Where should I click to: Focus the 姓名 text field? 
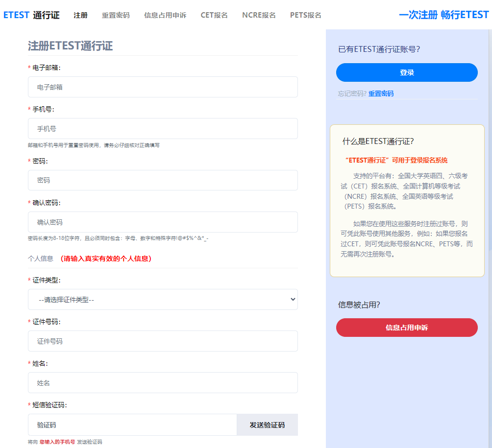point(163,383)
